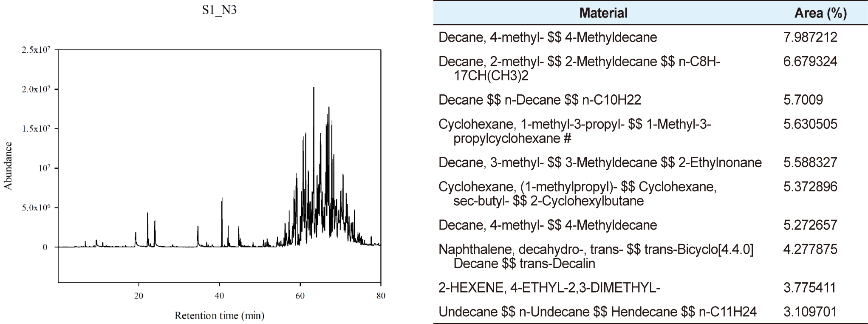Image resolution: width=868 pixels, height=324 pixels.
Task: Click the x-axis tick label 20
Action: pos(139,296)
